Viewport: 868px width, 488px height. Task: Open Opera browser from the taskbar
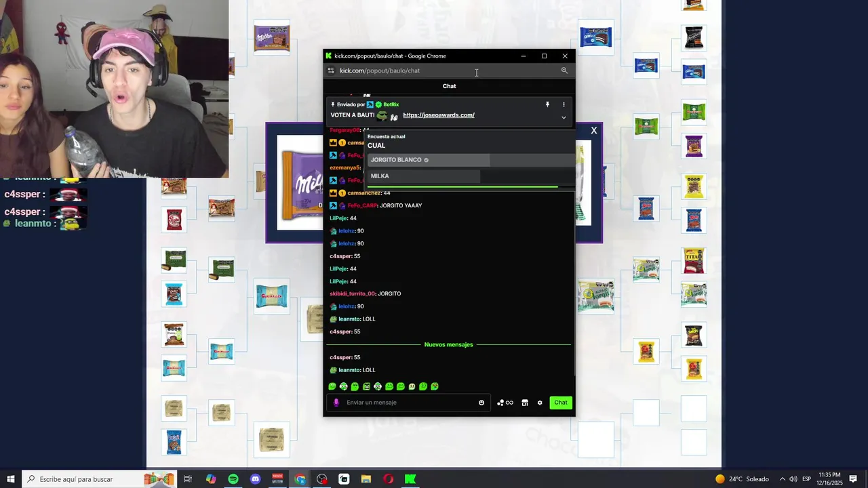[388, 479]
